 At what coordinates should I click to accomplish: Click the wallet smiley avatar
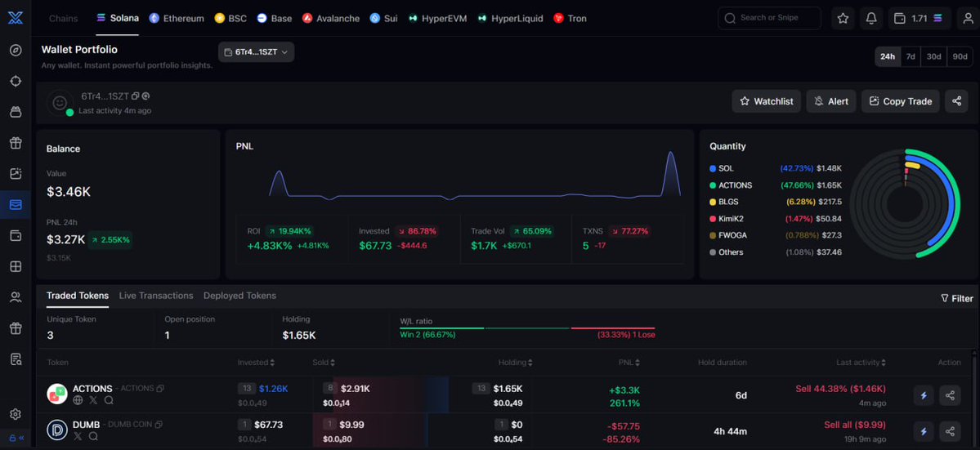pos(60,103)
